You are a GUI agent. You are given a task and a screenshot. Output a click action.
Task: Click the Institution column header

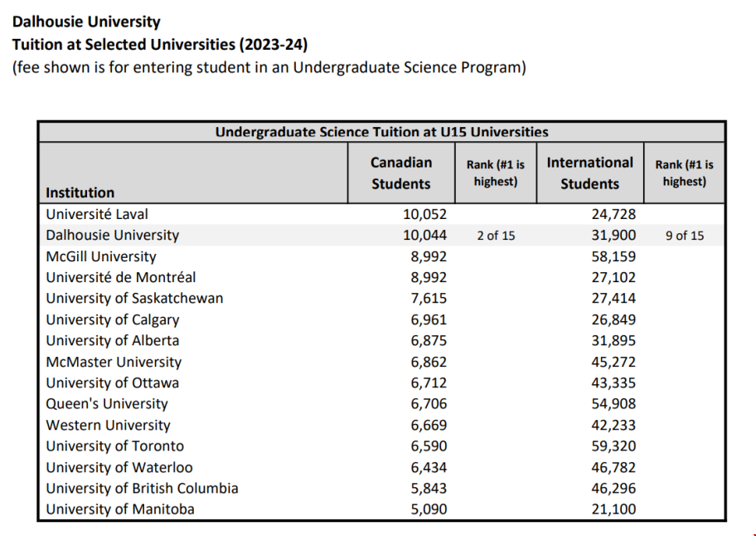80,192
